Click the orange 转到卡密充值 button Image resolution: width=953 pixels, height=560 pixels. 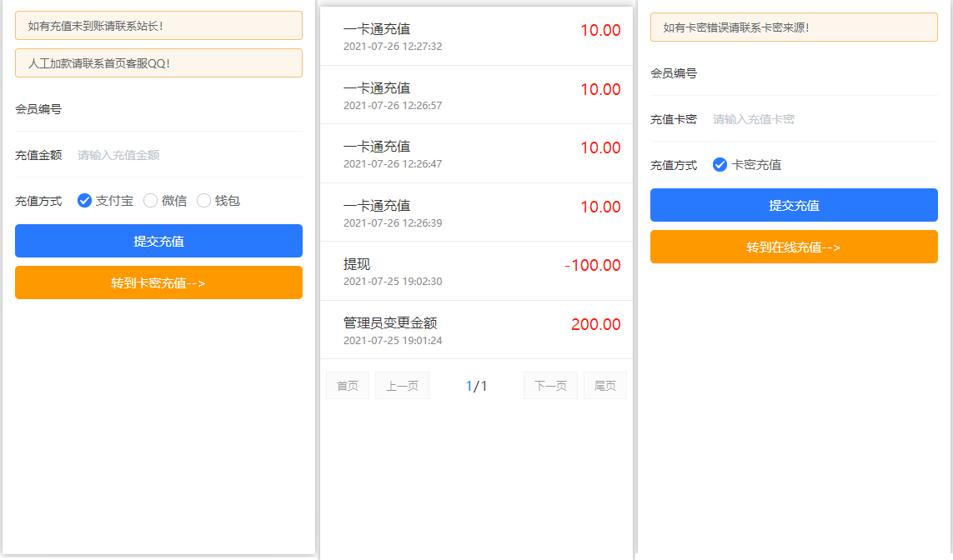pyautogui.click(x=158, y=282)
